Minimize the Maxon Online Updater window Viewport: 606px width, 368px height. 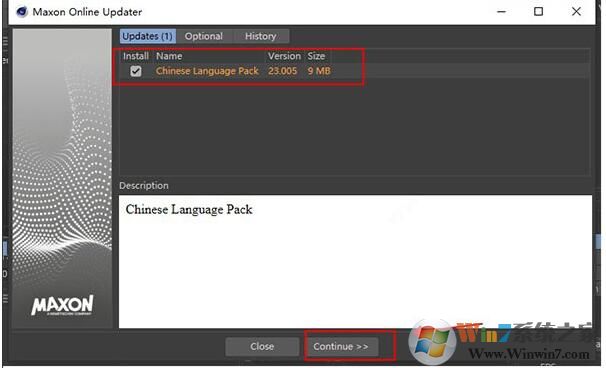tap(501, 12)
